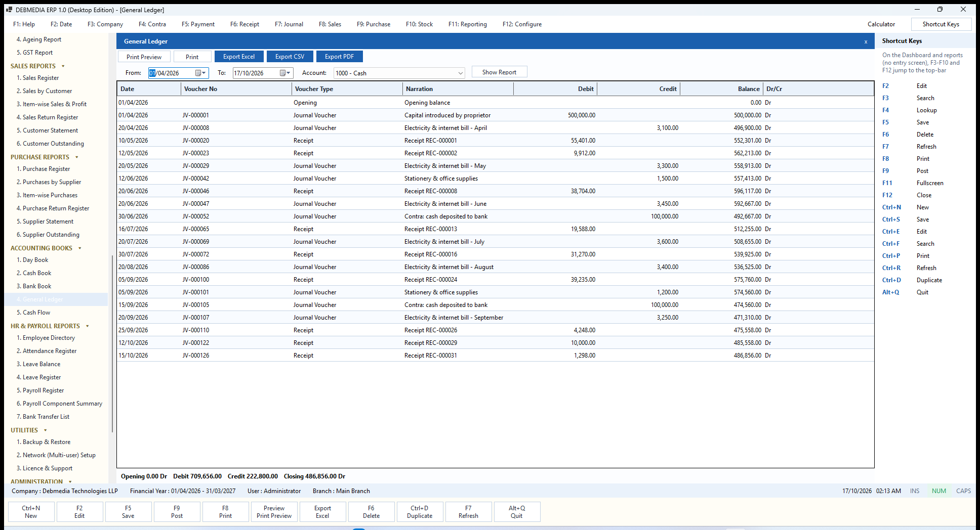Select the 'Capital introduced by proprietor' narration
Image resolution: width=980 pixels, height=530 pixels.
[x=447, y=115]
